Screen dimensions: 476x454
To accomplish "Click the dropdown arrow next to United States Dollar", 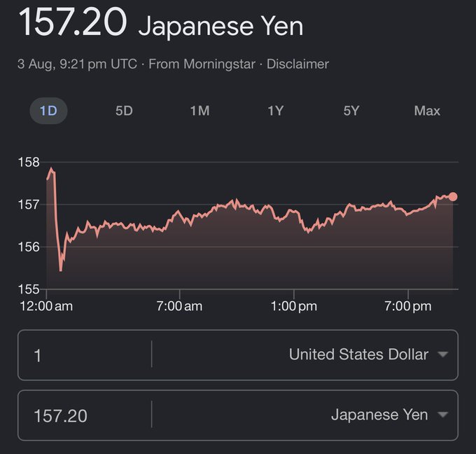I will (x=443, y=355).
